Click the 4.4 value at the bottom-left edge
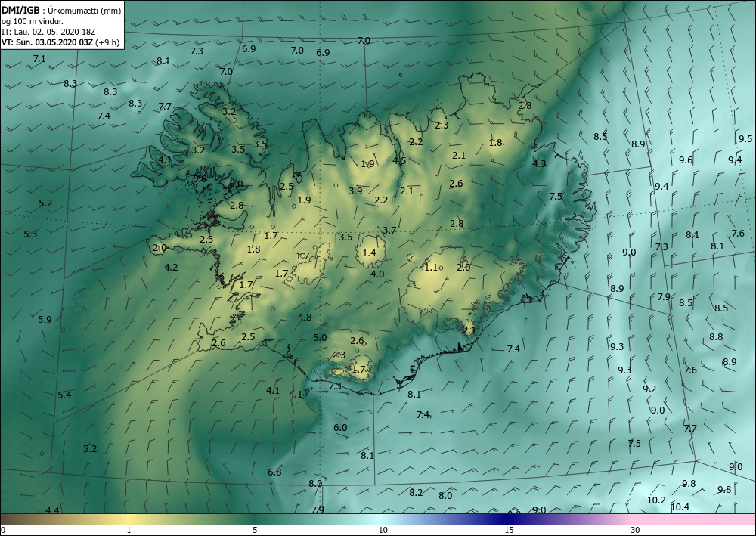 [52, 510]
